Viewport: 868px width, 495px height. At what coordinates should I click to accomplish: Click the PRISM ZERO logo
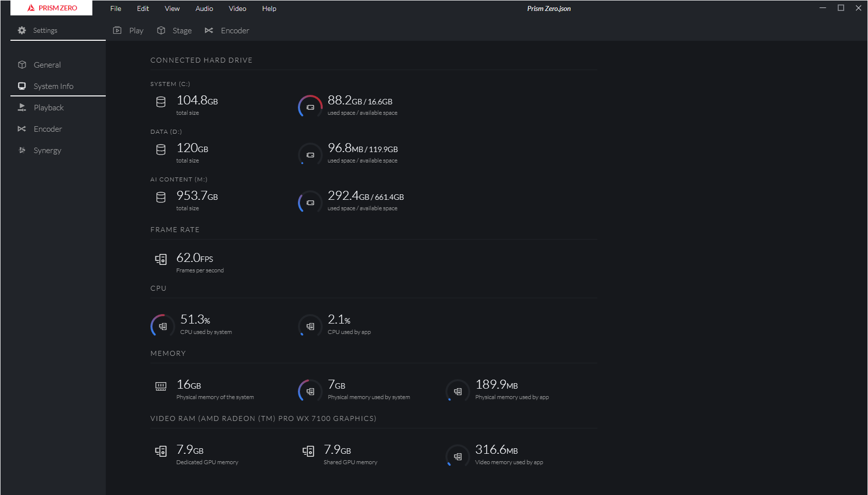pos(51,8)
